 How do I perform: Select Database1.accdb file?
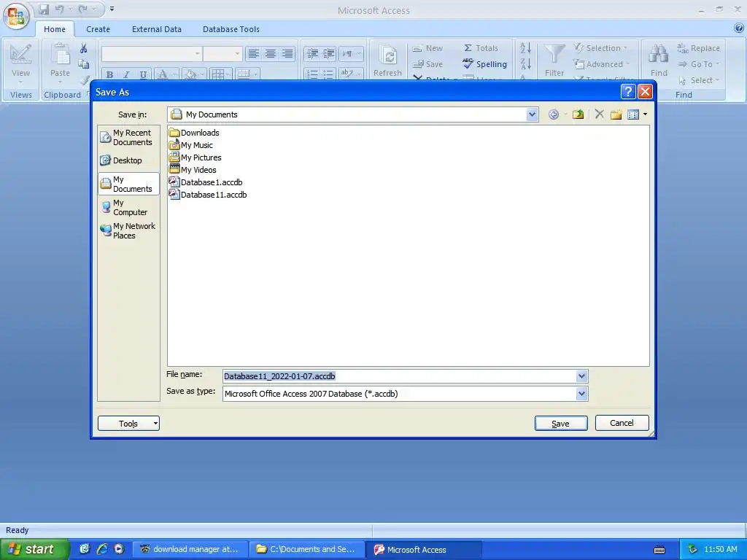(206, 182)
